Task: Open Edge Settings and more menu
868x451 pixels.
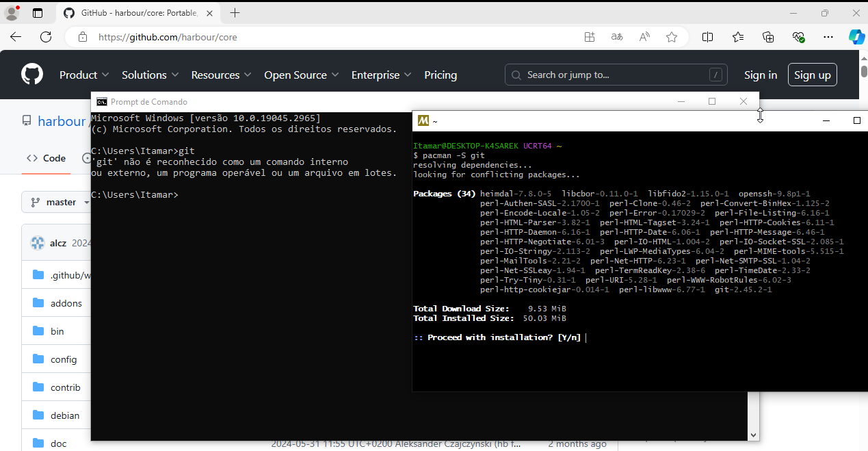Action: click(x=828, y=37)
